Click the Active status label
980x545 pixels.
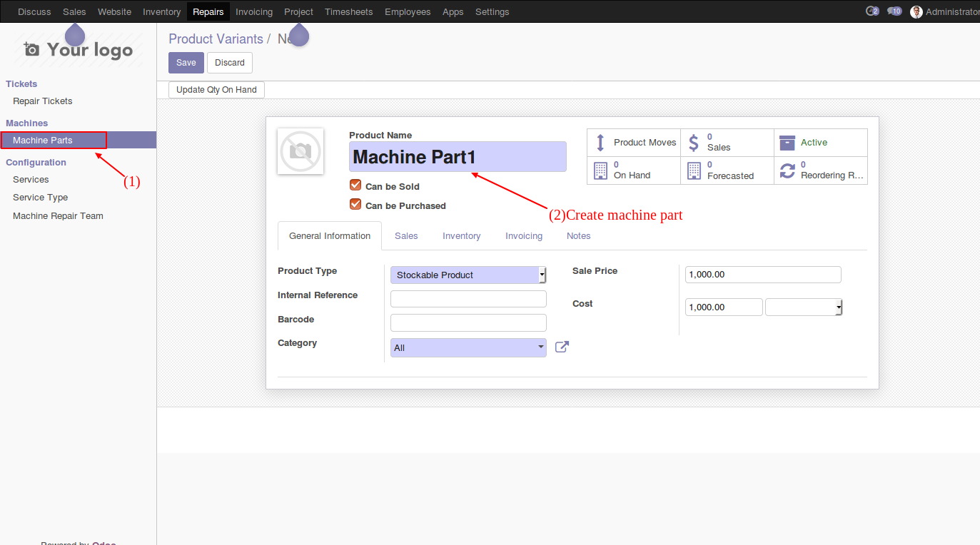(x=814, y=143)
